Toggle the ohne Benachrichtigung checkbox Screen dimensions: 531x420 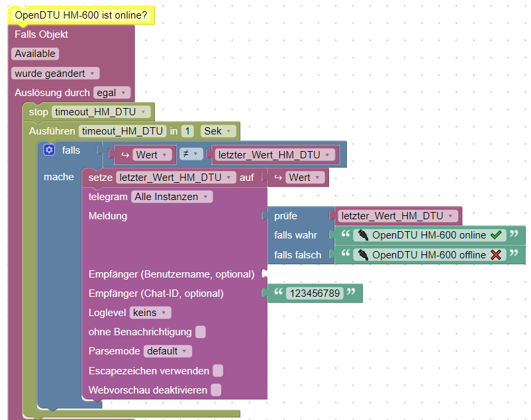point(201,332)
